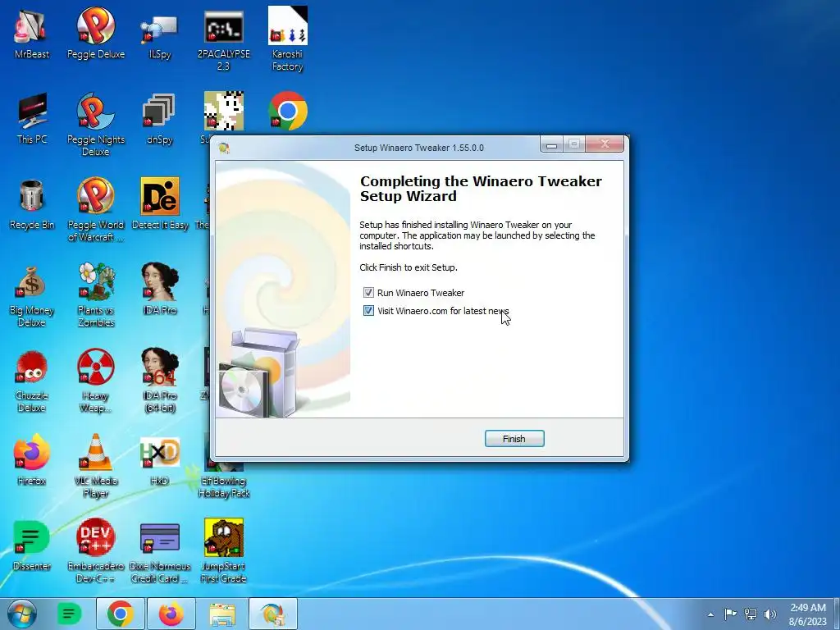This screenshot has width=840, height=630.
Task: Select Karoshi Factory desktop icon
Action: tap(288, 39)
